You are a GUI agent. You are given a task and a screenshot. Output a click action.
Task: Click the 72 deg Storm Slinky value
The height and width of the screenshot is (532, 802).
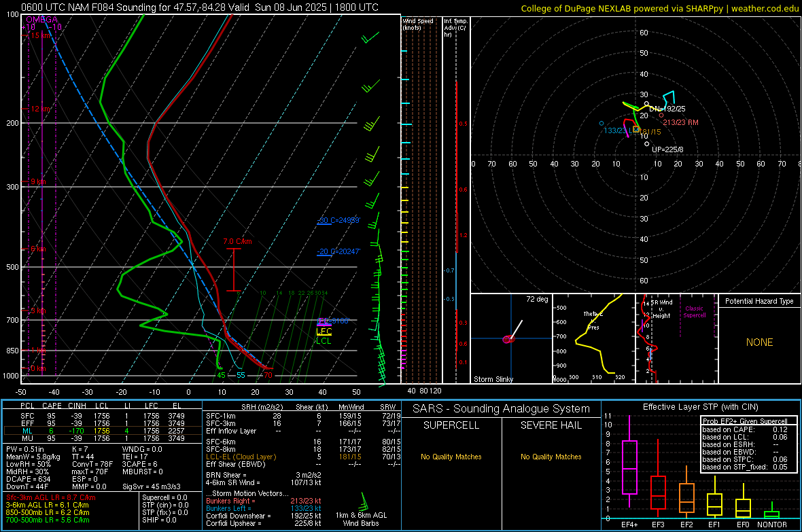pyautogui.click(x=537, y=299)
